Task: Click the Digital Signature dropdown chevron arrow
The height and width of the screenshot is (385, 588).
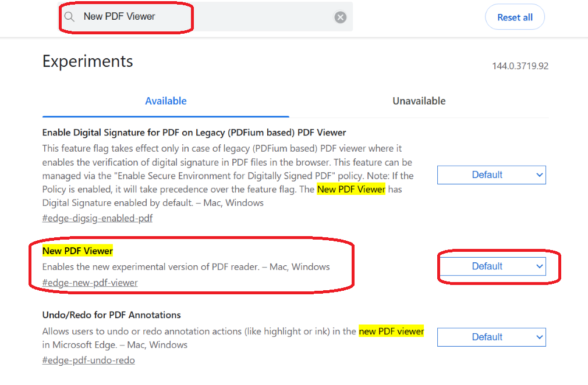Action: [539, 175]
